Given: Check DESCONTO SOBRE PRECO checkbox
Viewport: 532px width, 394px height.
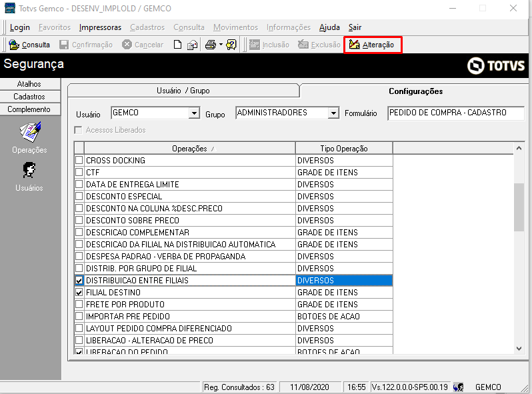Looking at the screenshot, I should point(79,220).
